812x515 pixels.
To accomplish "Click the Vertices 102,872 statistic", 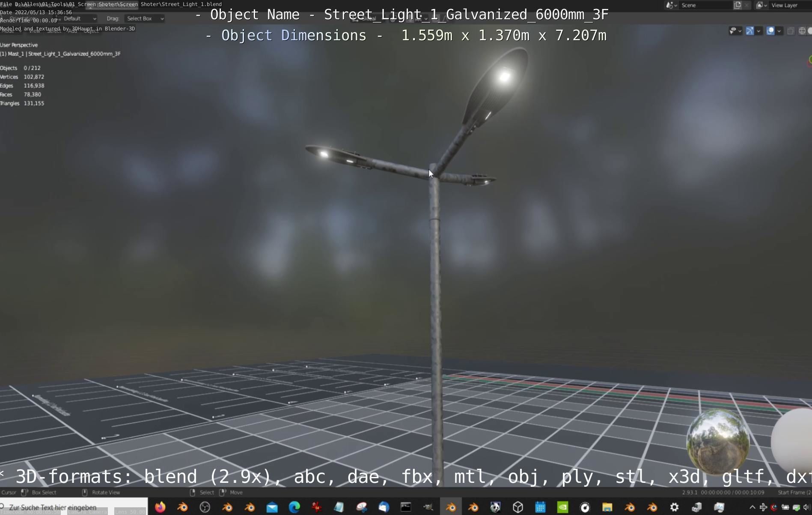I will coord(22,77).
